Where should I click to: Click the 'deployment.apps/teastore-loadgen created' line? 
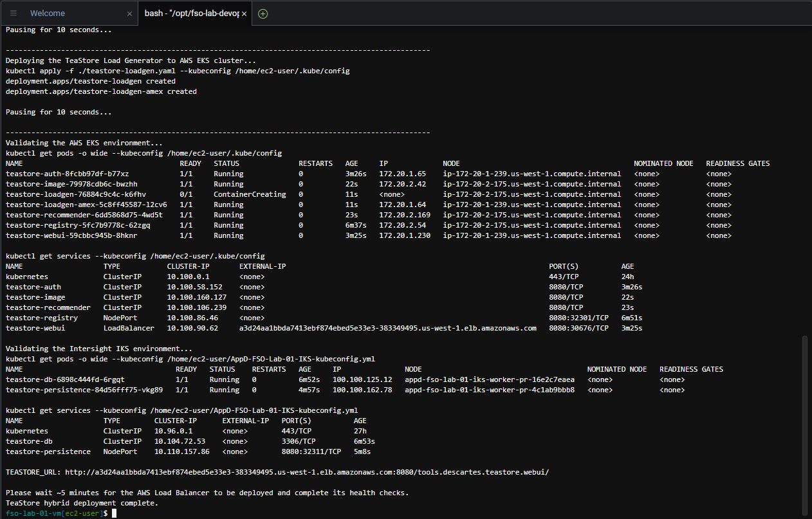pos(91,81)
